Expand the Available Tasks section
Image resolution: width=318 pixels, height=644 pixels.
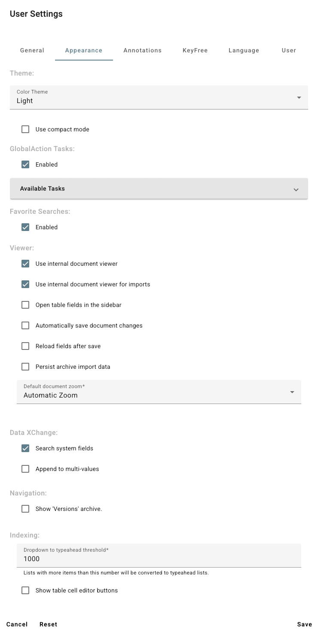[x=296, y=189]
